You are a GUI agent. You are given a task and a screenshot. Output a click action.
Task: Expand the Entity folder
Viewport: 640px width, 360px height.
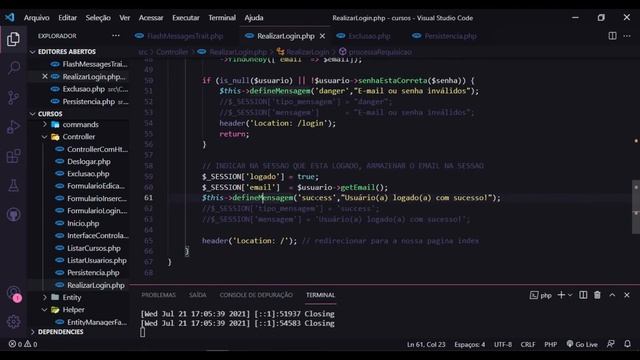point(72,297)
